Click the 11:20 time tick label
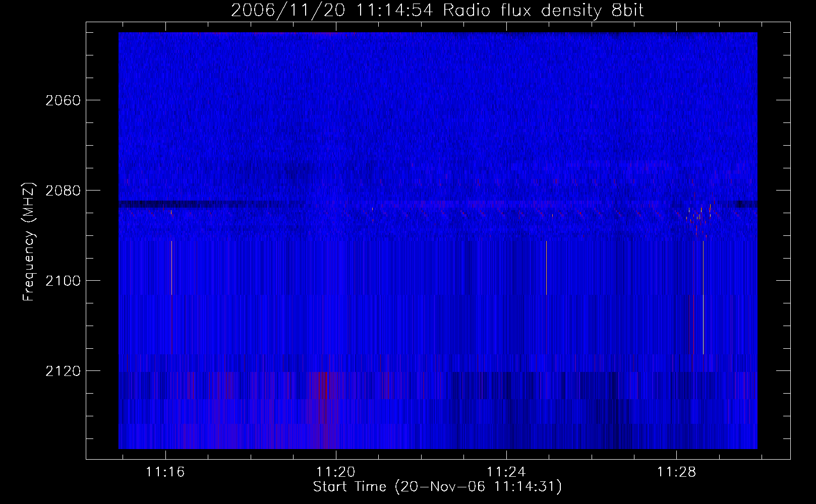This screenshot has height=504, width=816. click(x=336, y=472)
